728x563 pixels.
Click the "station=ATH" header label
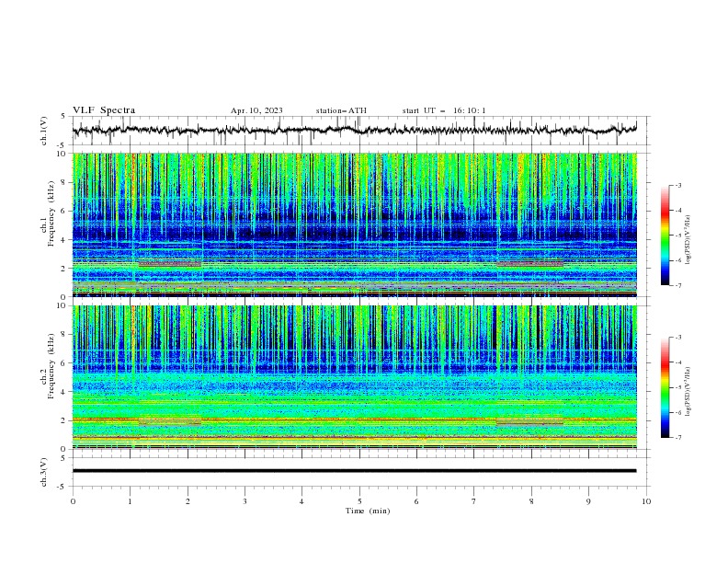pyautogui.click(x=341, y=110)
